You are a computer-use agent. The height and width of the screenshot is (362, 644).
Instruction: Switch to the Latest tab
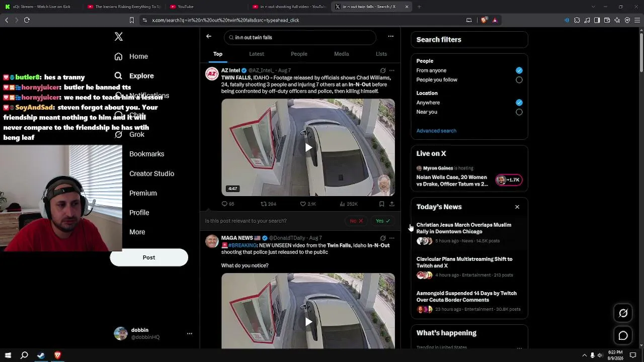coord(257,54)
